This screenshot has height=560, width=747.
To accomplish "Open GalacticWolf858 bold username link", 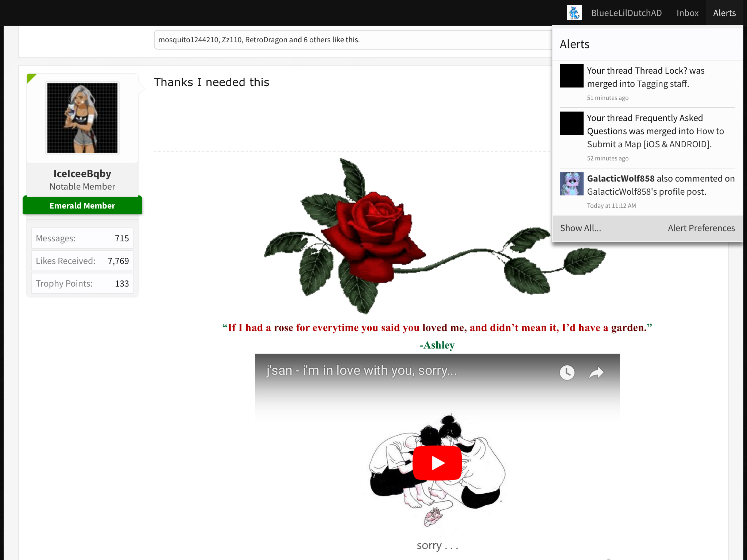I will [x=621, y=179].
